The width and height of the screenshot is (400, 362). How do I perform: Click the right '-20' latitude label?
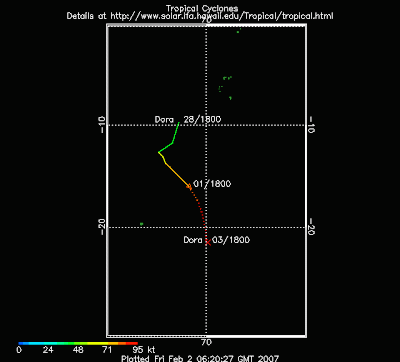pos(310,227)
